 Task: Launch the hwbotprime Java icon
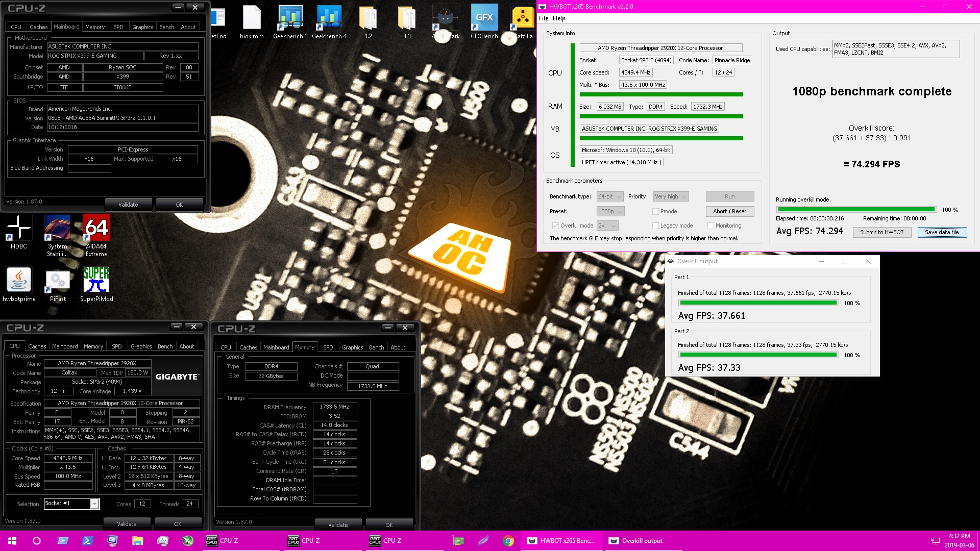19,285
